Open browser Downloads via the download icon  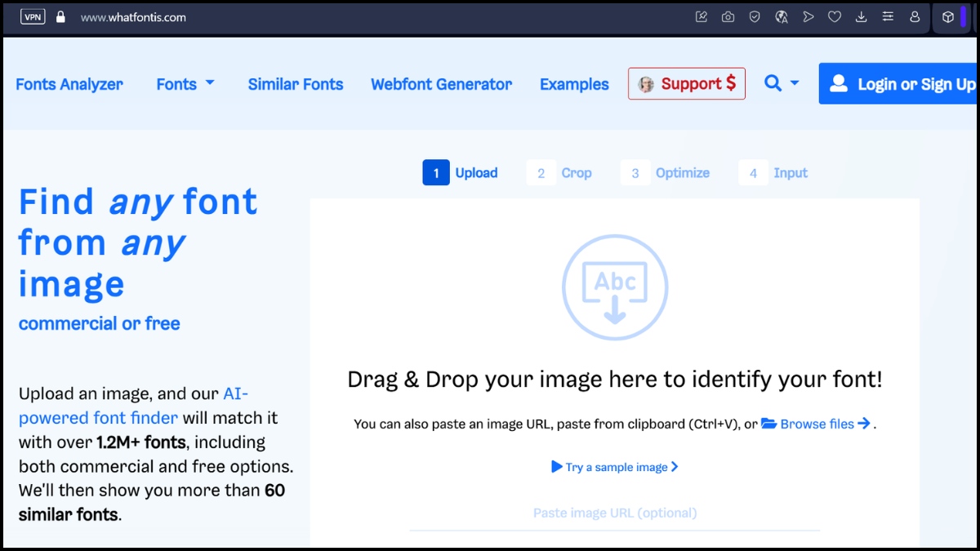click(861, 16)
